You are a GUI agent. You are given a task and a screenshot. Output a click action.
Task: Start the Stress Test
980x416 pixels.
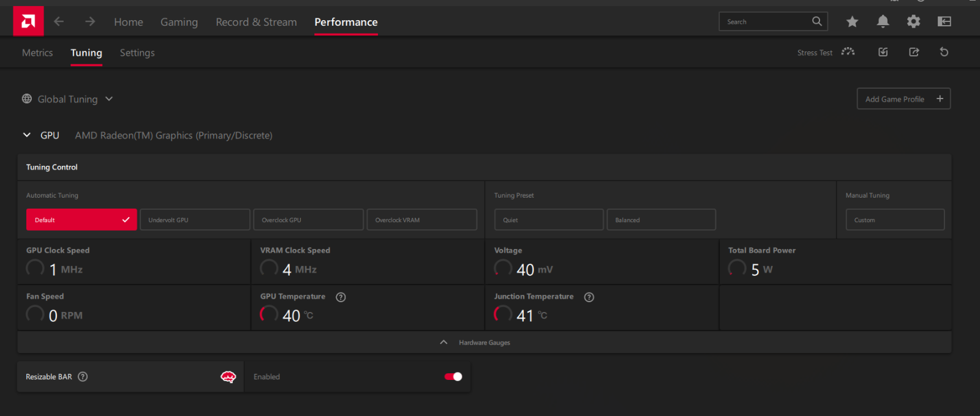tap(826, 53)
